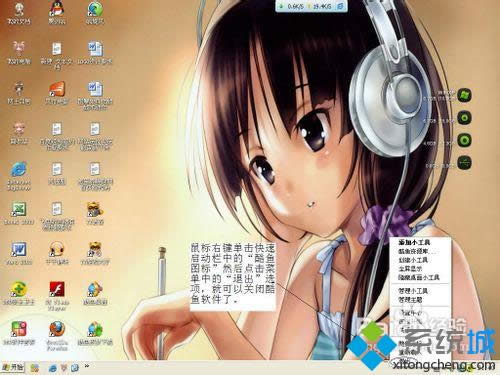500x375 pixels.
Task: Open the Kuyu shortcut beside Firefox
Action: click(x=95, y=329)
